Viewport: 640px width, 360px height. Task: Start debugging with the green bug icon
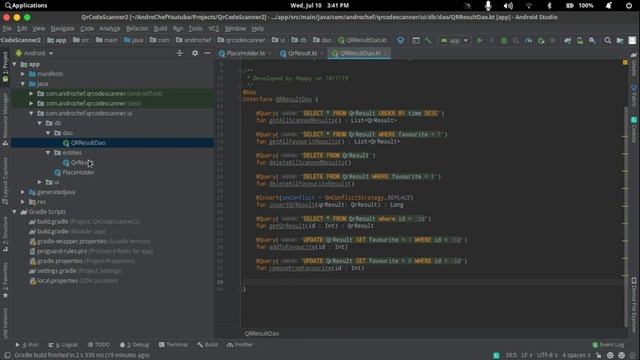pyautogui.click(x=504, y=40)
